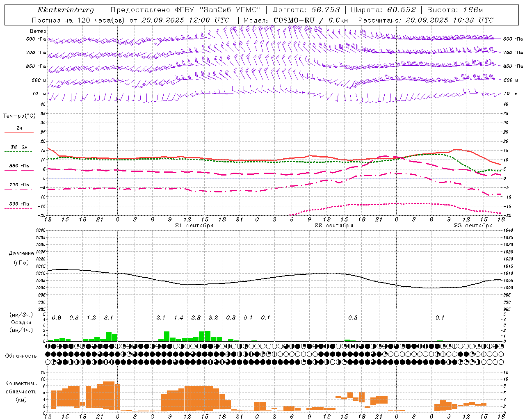
Task: Click the '1.2' precipitation total
Action: click(x=91, y=317)
